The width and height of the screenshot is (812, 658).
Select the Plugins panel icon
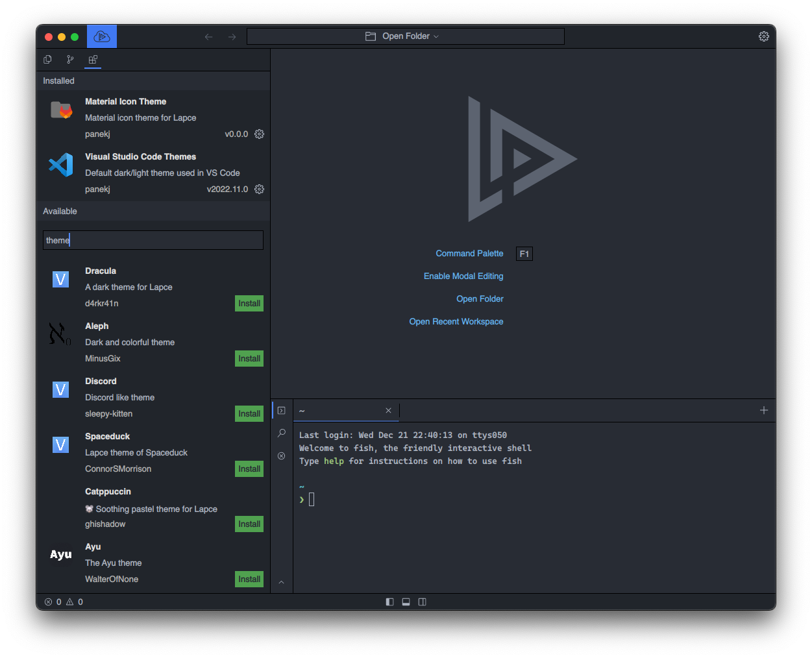pos(93,60)
